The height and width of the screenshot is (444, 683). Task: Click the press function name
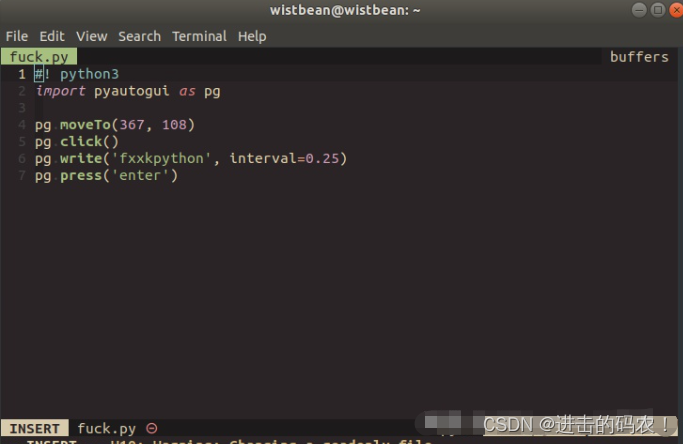tap(81, 176)
